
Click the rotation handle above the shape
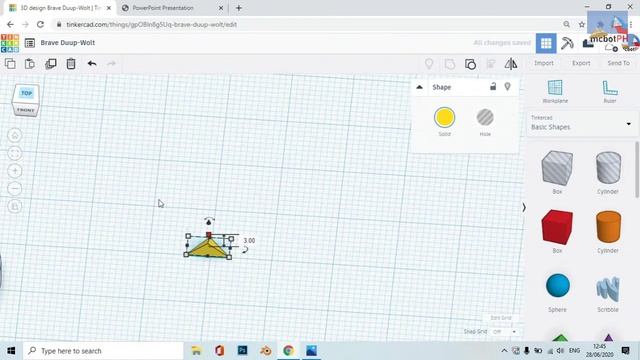209,221
